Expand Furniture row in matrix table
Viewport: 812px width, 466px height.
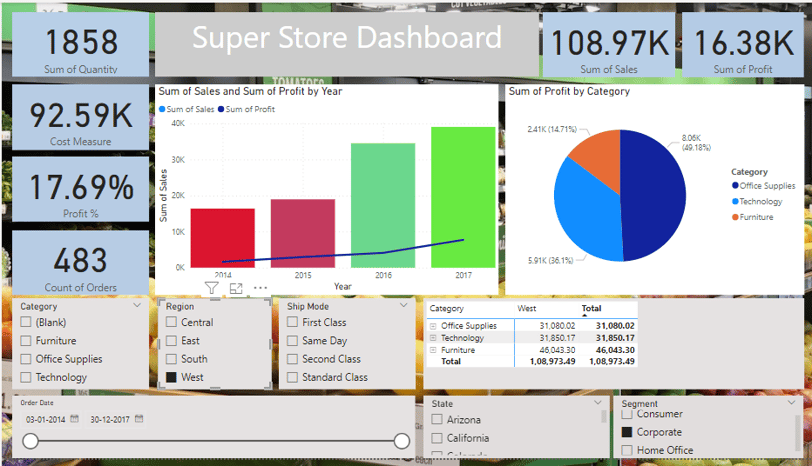tap(433, 350)
